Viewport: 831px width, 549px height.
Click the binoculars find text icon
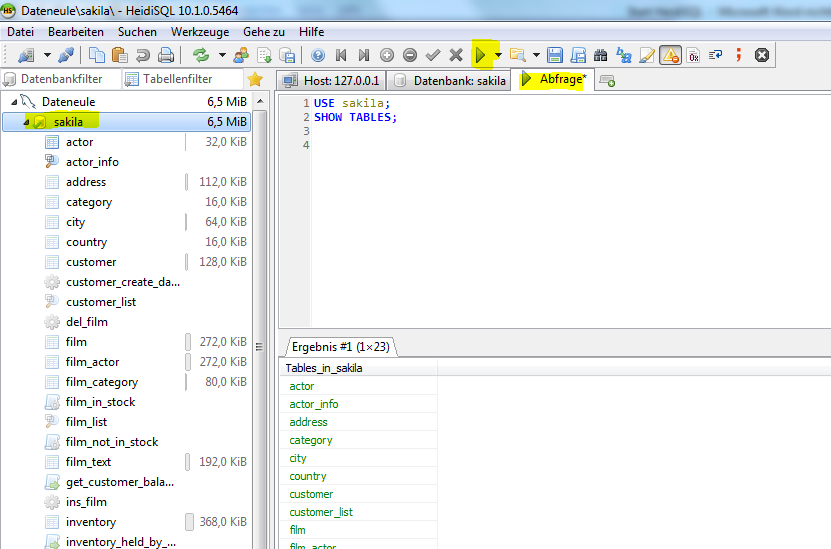tap(601, 55)
